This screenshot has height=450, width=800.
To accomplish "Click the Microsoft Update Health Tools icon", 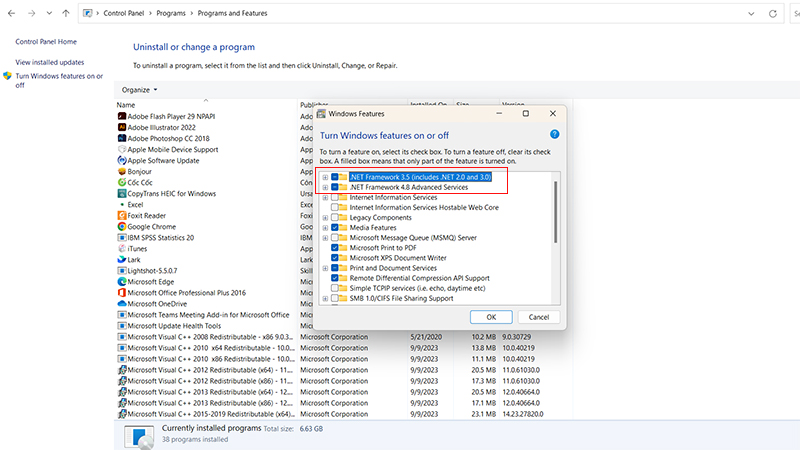I will pos(122,326).
